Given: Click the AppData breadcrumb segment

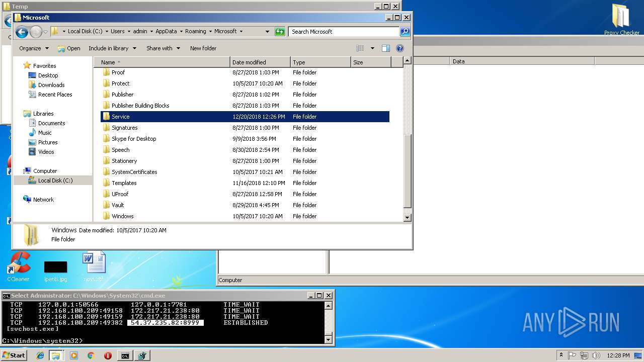Looking at the screenshot, I should 166,31.
